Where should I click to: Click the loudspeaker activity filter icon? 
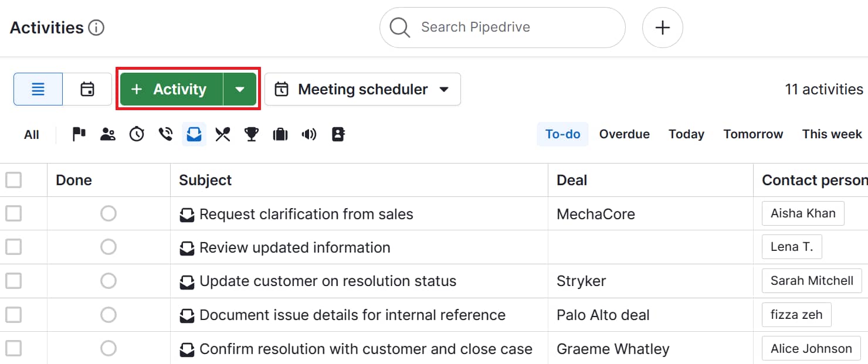point(308,134)
